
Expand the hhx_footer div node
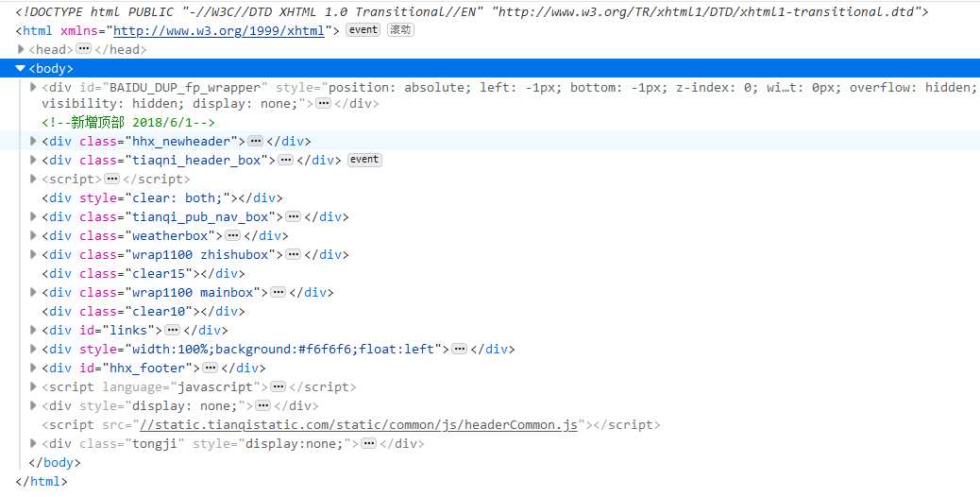(x=34, y=368)
